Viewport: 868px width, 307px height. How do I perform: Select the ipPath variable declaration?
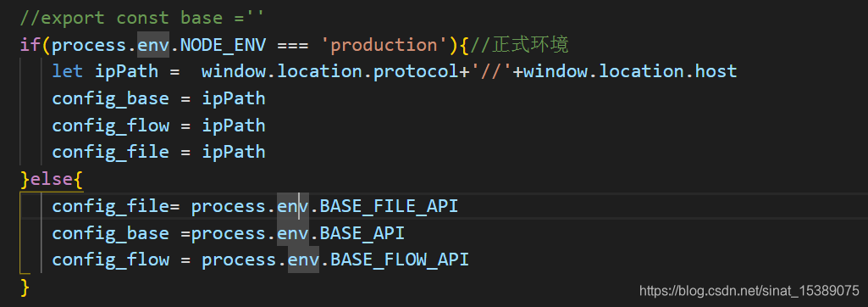coord(127,71)
